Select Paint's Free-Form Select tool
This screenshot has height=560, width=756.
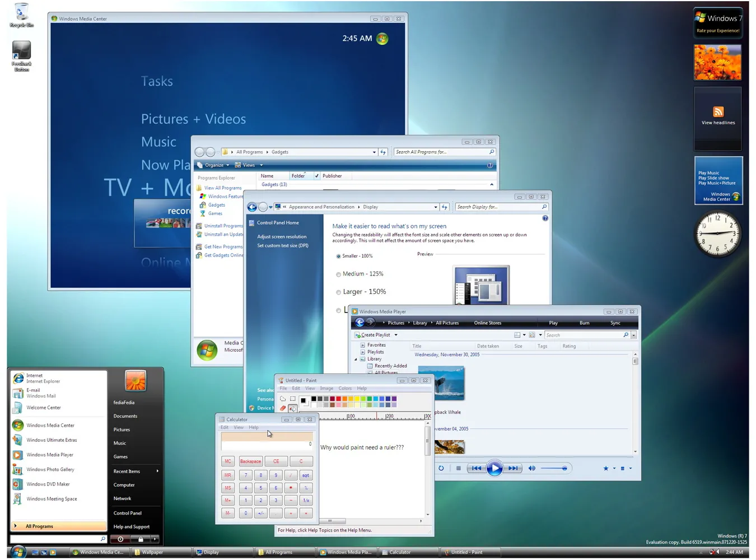pos(283,398)
